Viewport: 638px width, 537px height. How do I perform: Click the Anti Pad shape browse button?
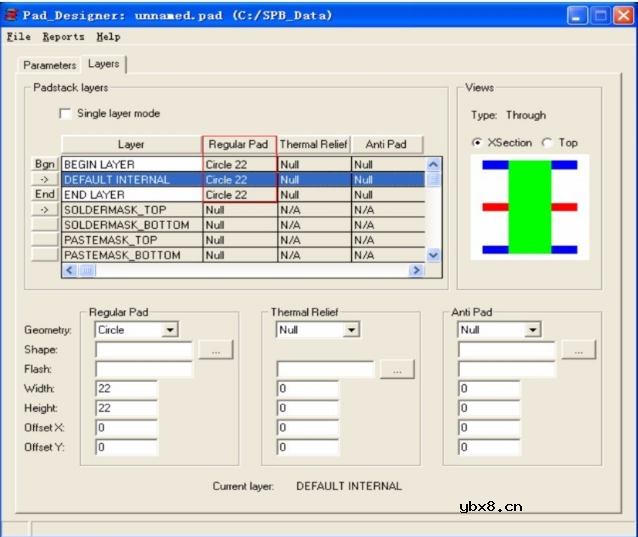pos(578,350)
